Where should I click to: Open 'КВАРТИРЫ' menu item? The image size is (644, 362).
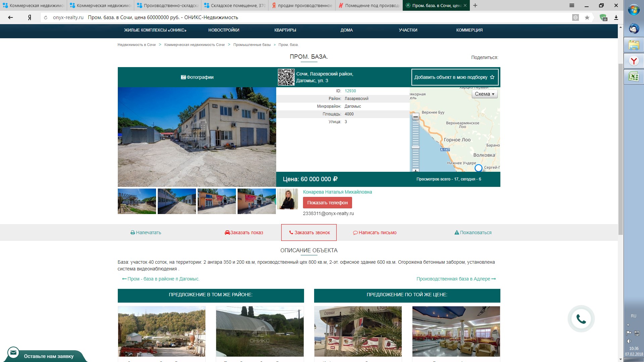pos(285,30)
